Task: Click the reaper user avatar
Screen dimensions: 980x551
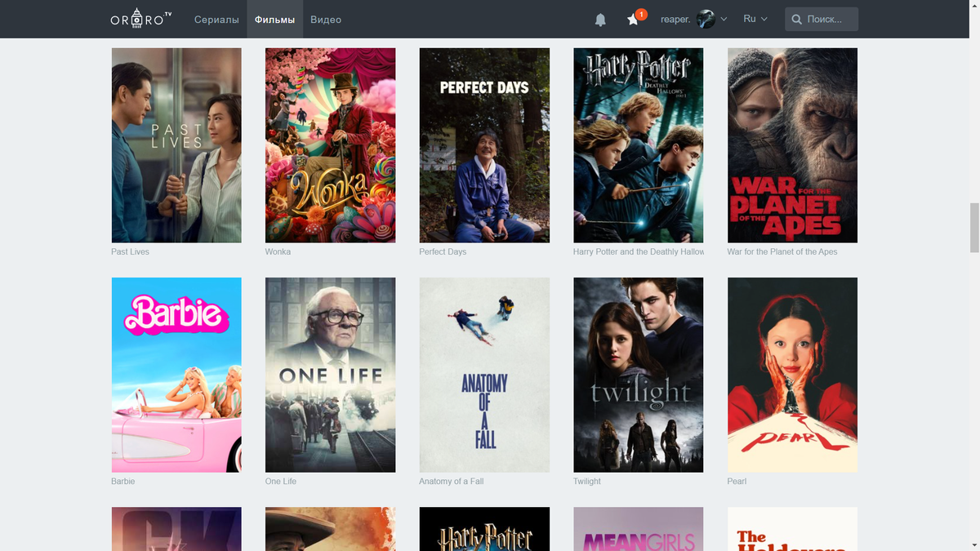Action: pyautogui.click(x=706, y=19)
